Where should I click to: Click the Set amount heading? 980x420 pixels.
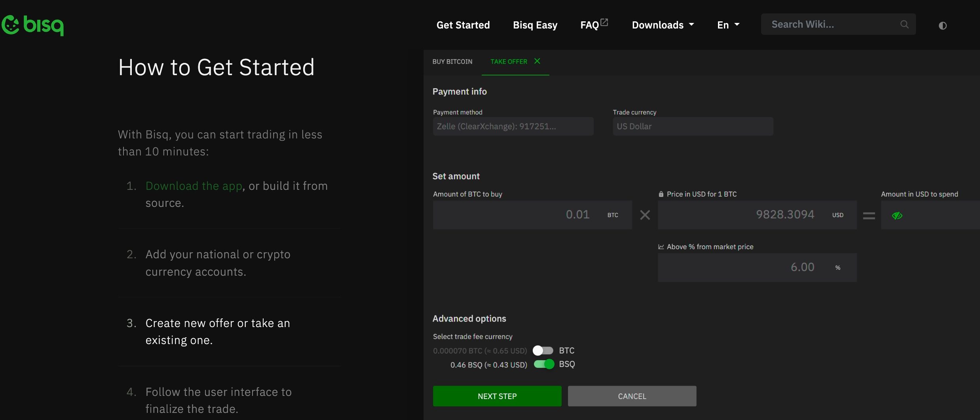(x=456, y=176)
